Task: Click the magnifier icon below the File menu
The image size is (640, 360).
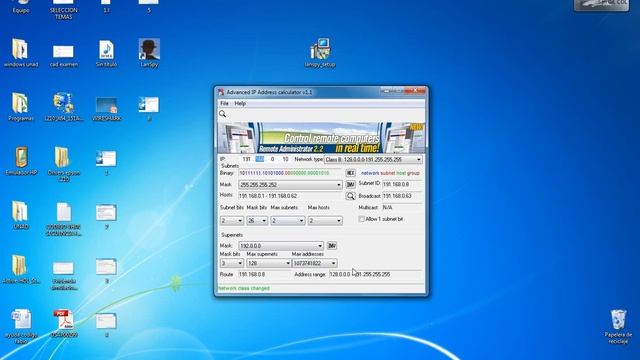Action: 222,114
